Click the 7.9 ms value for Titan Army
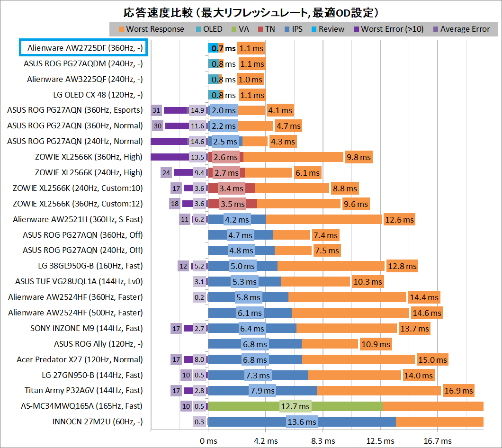This screenshot has height=448, width=502. point(262,391)
